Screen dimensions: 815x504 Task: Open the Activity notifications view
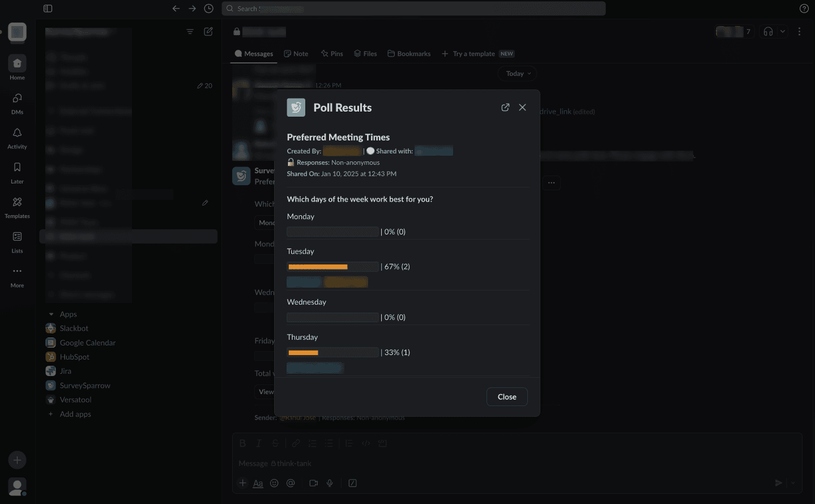(17, 138)
